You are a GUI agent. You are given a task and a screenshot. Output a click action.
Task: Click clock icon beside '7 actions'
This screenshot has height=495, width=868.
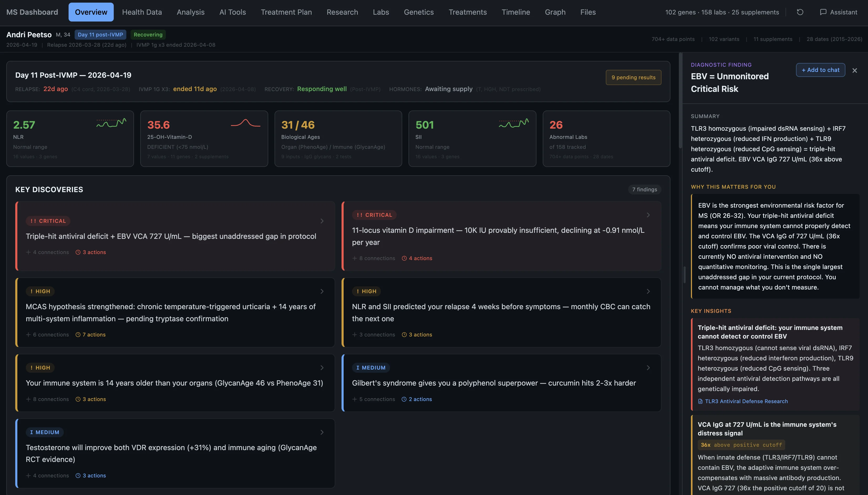(x=78, y=335)
